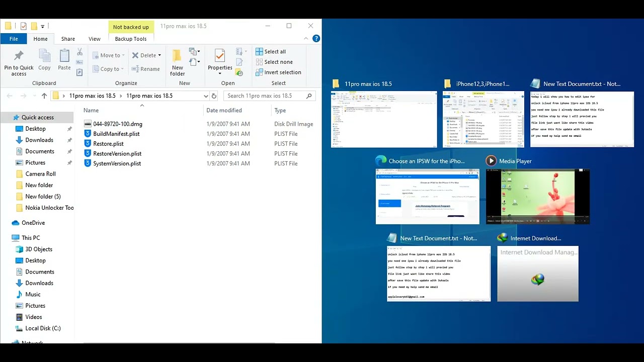Click the Search 11pro max ios 18.5 field

[266, 96]
